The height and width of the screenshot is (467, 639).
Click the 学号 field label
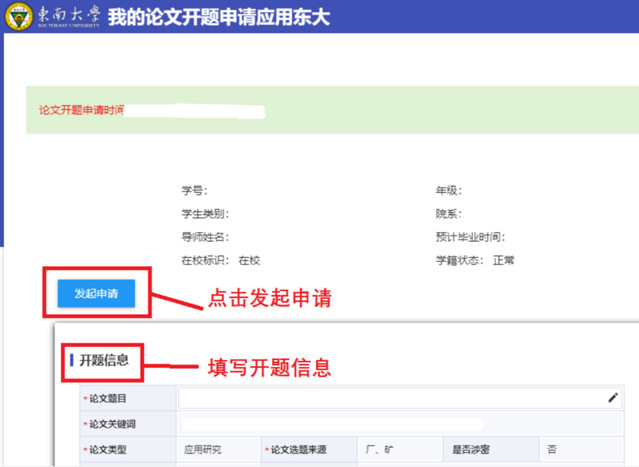click(194, 189)
